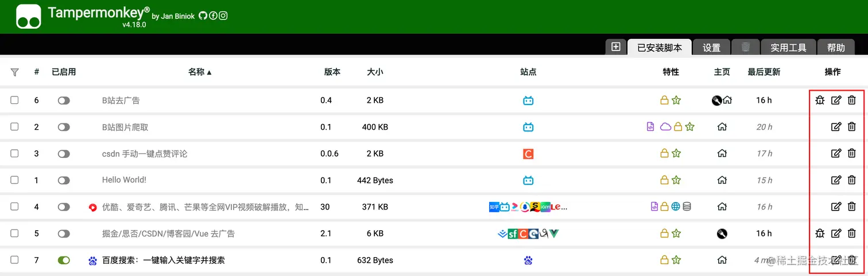Open the 帮助 tab
868x276 pixels.
click(836, 48)
